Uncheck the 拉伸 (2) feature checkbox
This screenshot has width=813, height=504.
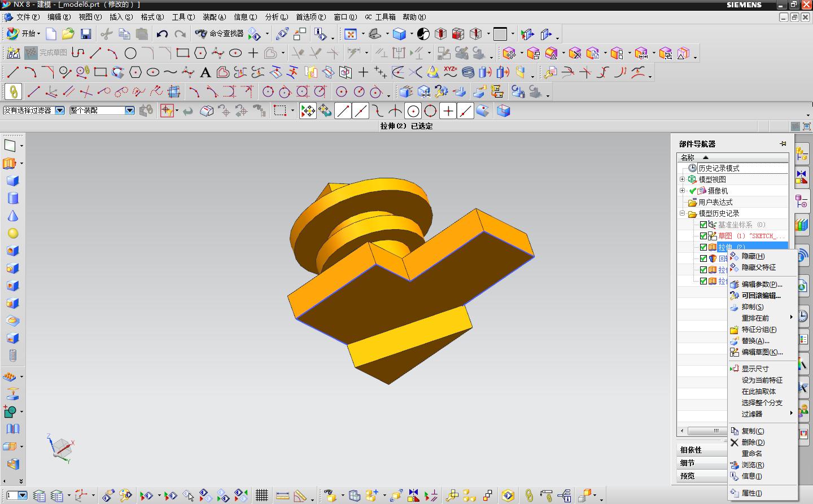703,247
